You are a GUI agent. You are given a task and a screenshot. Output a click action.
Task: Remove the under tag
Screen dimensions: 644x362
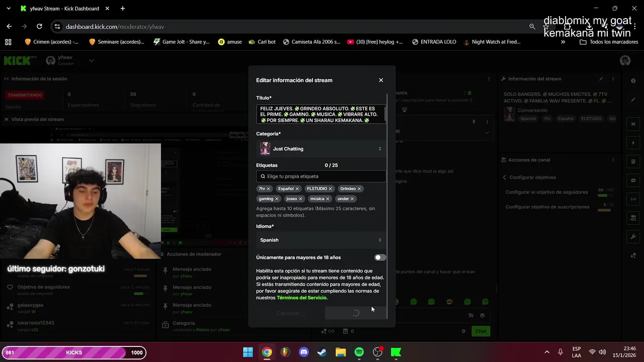(x=352, y=199)
